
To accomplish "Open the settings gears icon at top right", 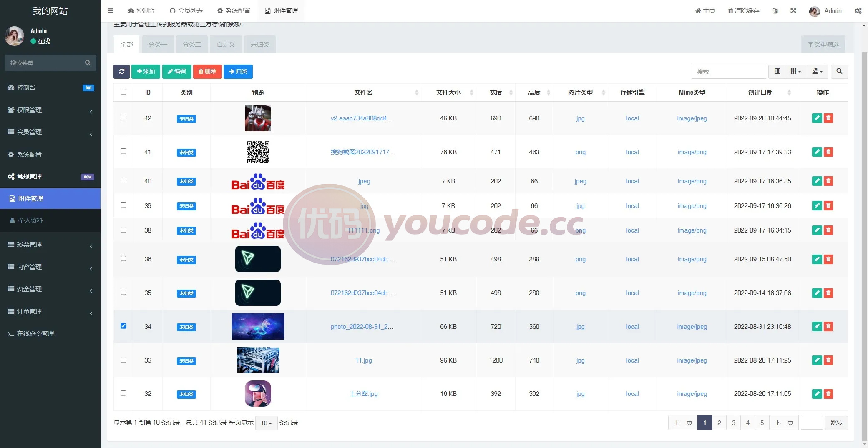I will pyautogui.click(x=858, y=11).
